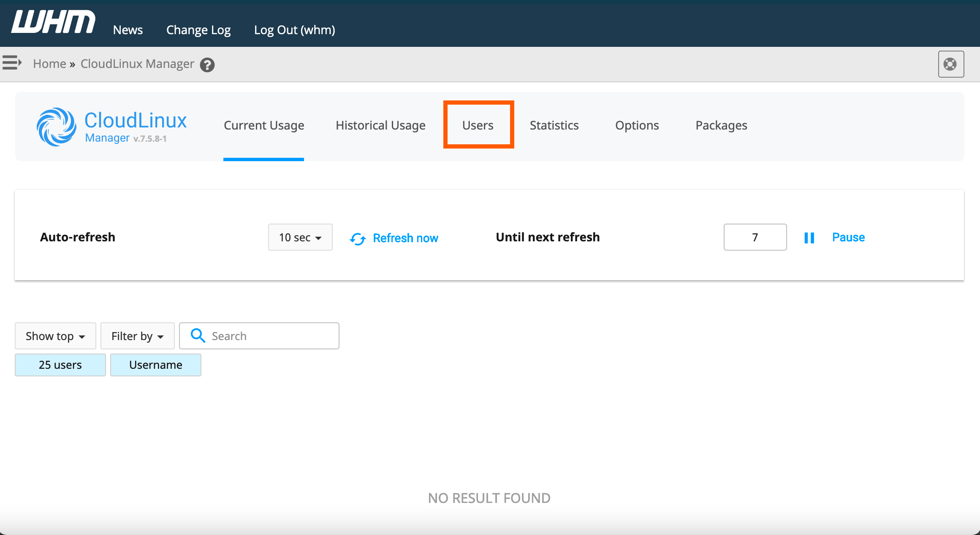980x535 pixels.
Task: Select the 25 users filter chip
Action: pos(60,365)
